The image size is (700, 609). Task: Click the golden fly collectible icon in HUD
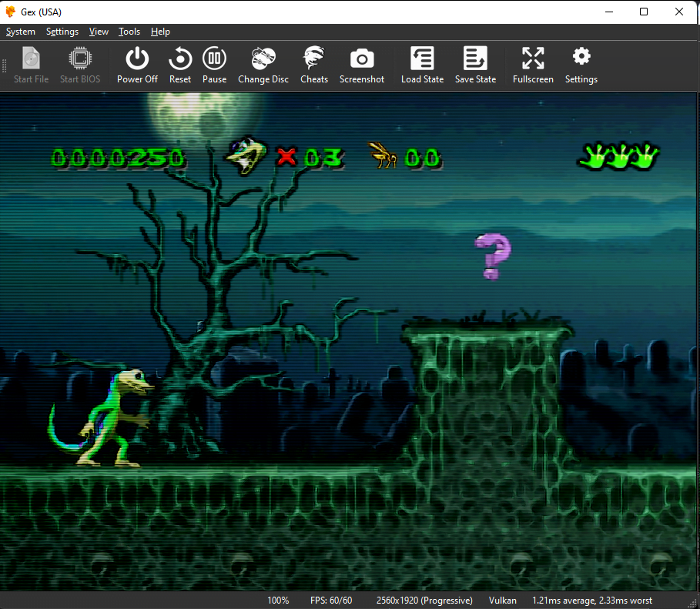click(x=383, y=155)
